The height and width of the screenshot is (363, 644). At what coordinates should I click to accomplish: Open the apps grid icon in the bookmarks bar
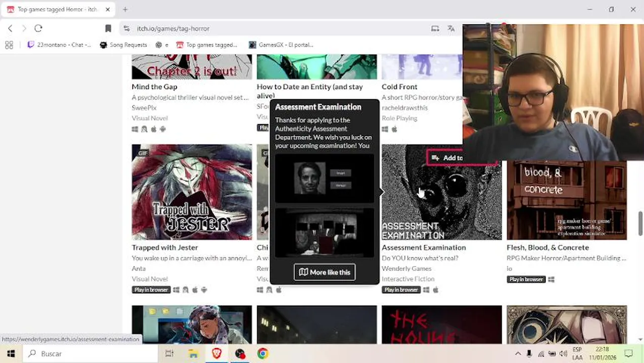pos(9,45)
